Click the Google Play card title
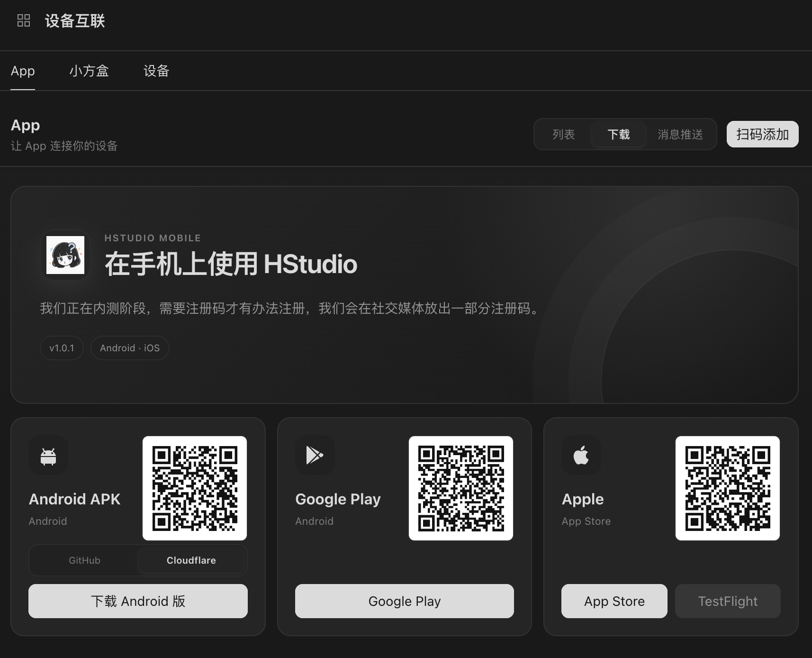Viewport: 812px width, 658px height. coord(338,499)
